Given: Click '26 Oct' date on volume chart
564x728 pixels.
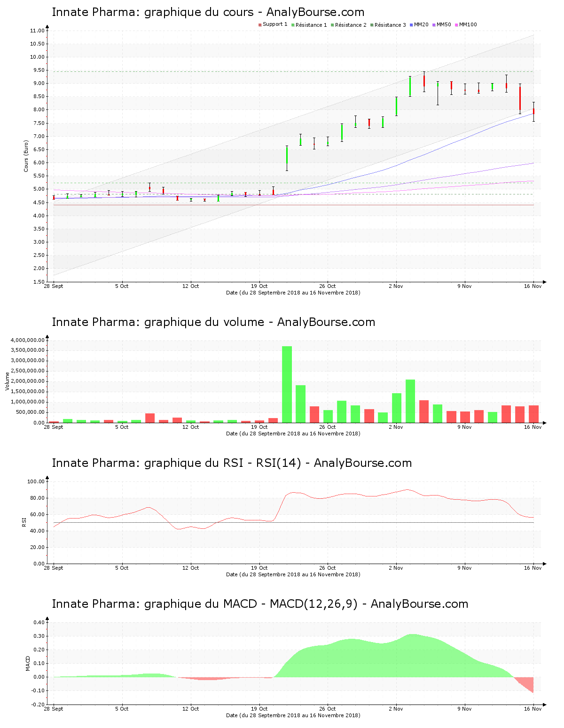Looking at the screenshot, I should coord(328,427).
